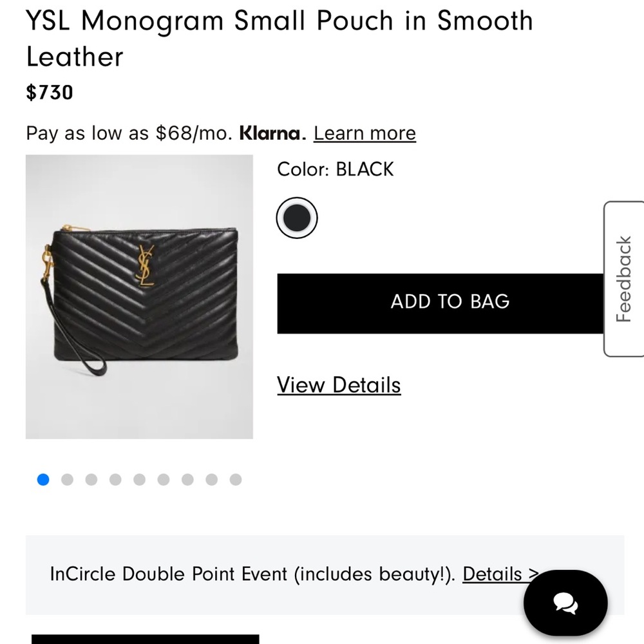Open the chat support bubble
644x644 pixels.
565,603
